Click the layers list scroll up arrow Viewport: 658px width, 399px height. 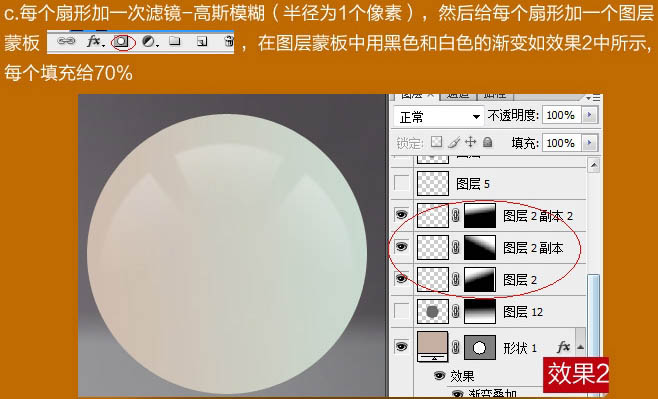(593, 165)
